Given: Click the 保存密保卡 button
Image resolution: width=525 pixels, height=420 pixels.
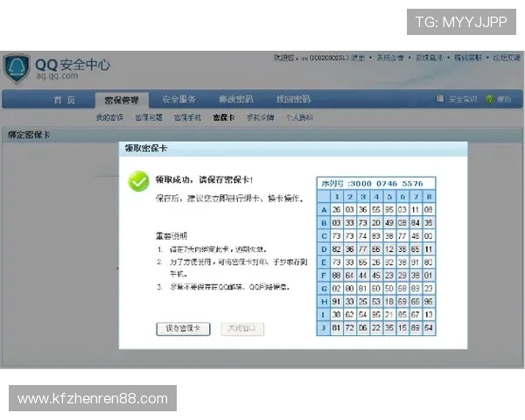Looking at the screenshot, I should coord(183,329).
